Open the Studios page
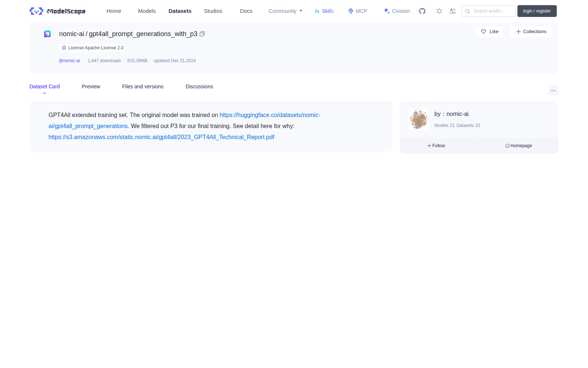 click(213, 11)
